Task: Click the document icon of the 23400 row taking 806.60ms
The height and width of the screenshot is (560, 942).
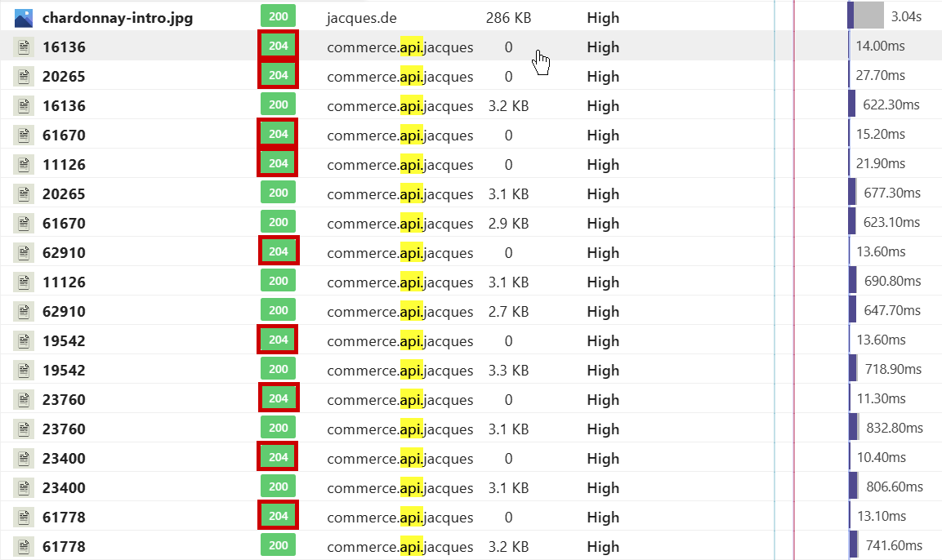Action: [x=24, y=489]
